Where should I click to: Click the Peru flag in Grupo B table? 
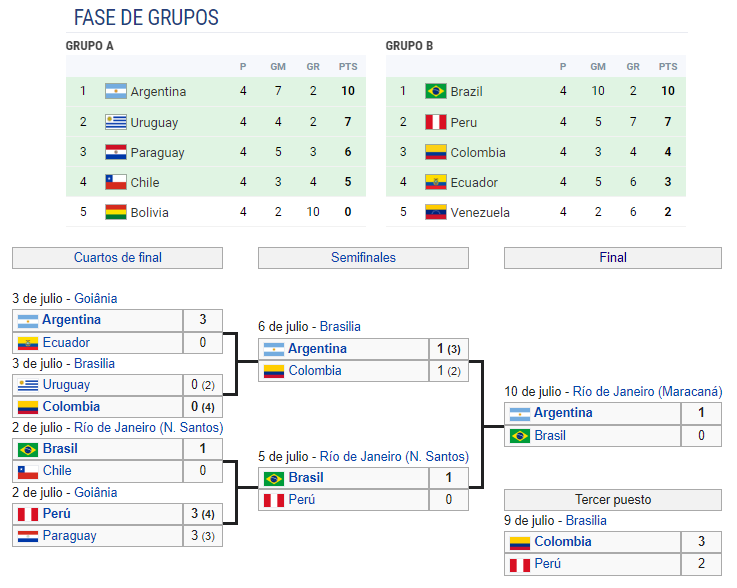[436, 122]
